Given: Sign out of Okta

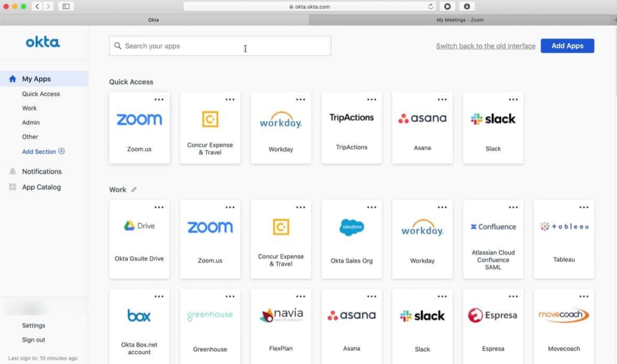Looking at the screenshot, I should tap(34, 340).
